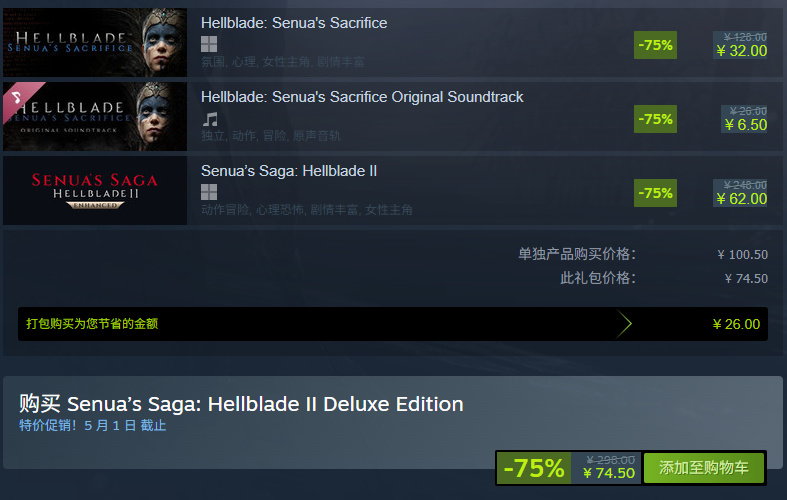Click -75% badge beside the ¥32.00 price
This screenshot has height=500, width=787.
pos(655,44)
